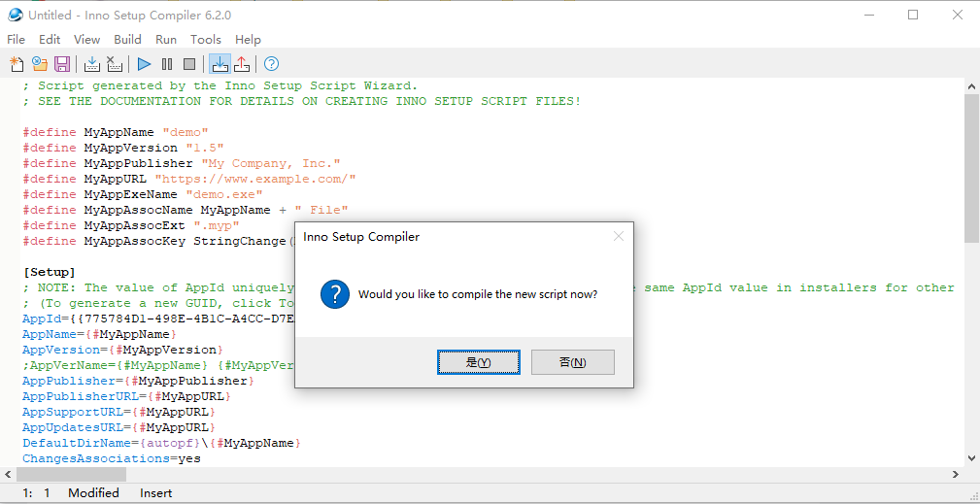Click the "[Setup]" section header line
This screenshot has height=504, width=980.
pyautogui.click(x=49, y=272)
